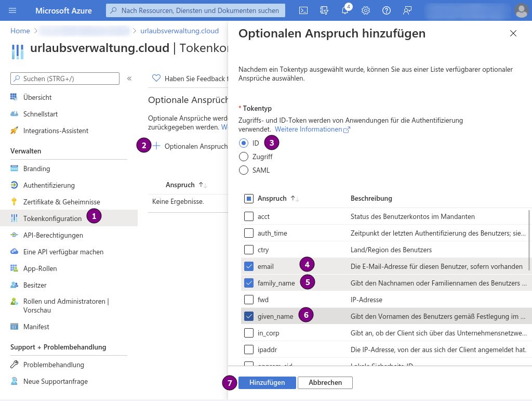
Task: Toggle the select-all Anspruch header checkbox
Action: pos(249,198)
